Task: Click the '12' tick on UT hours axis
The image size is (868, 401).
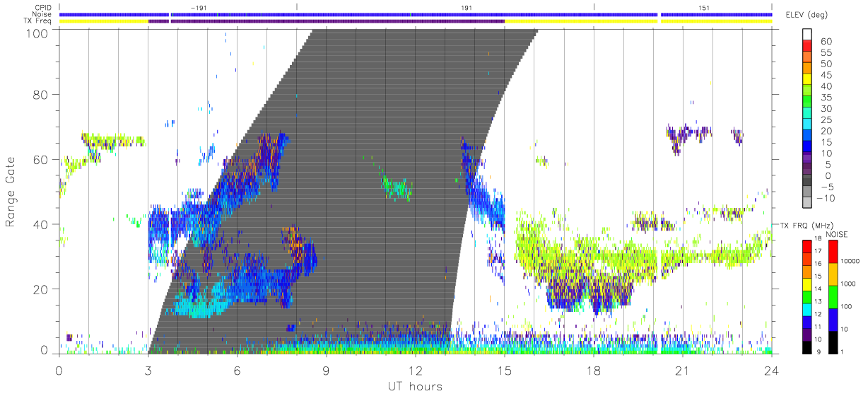Action: (415, 370)
